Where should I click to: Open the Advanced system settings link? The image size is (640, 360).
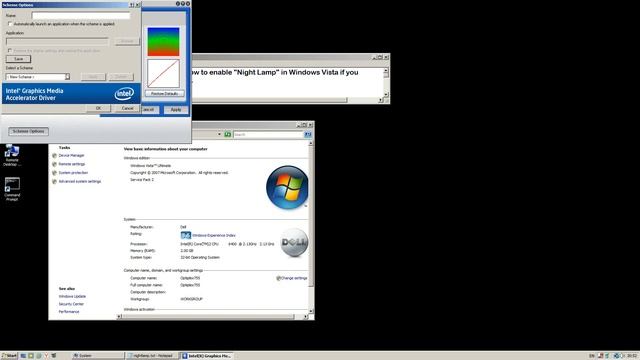point(80,181)
